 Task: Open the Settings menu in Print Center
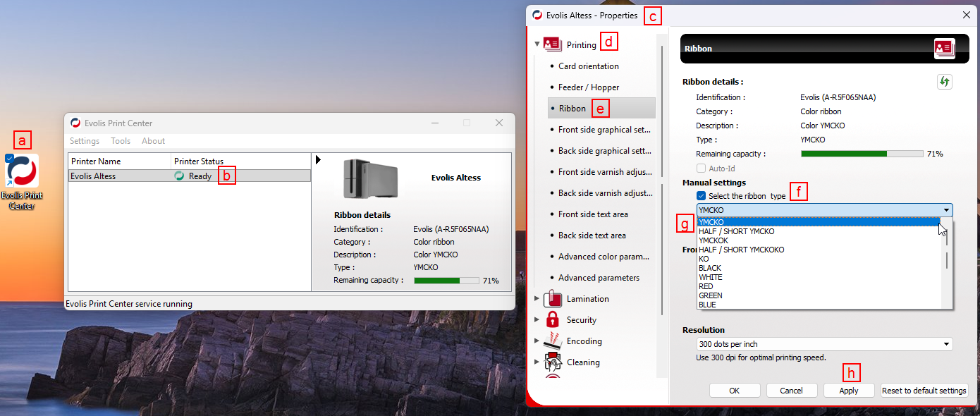(85, 141)
